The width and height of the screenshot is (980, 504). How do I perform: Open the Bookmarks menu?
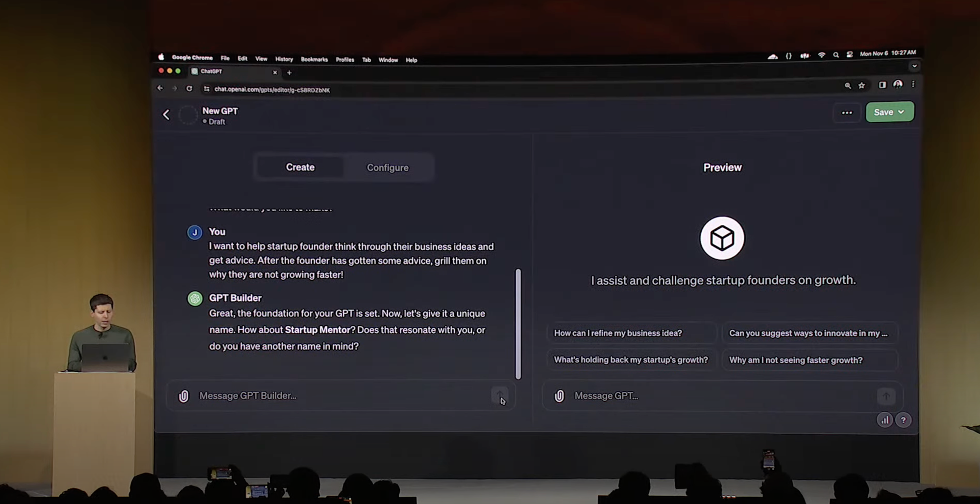point(314,59)
